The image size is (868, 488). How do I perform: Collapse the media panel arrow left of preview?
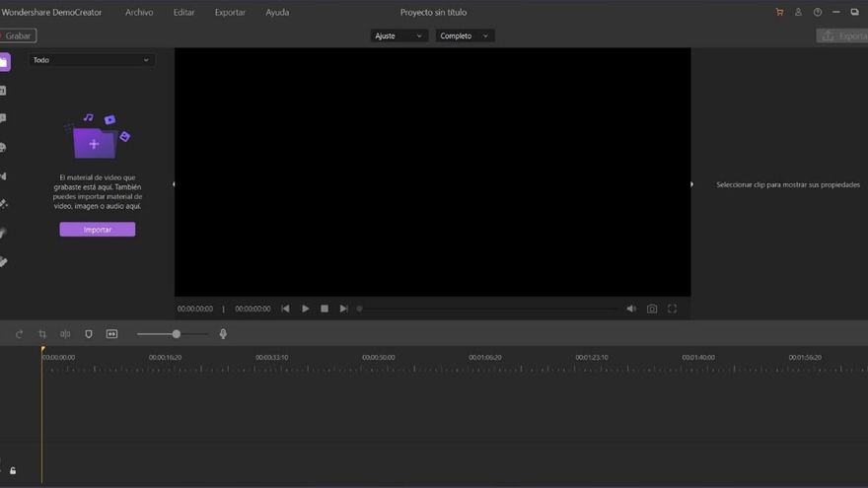click(174, 184)
